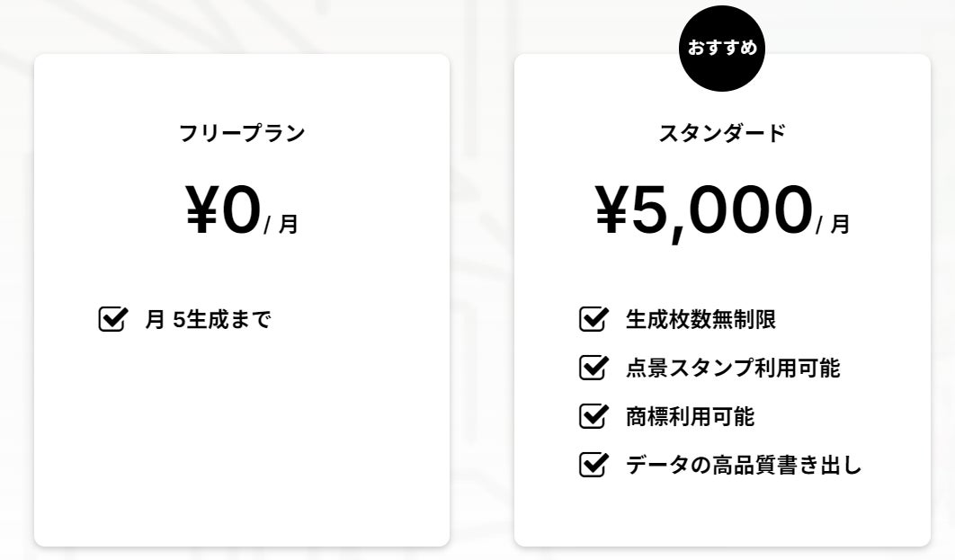
Task: Click the background gap between the two plan cards
Action: click(482, 297)
